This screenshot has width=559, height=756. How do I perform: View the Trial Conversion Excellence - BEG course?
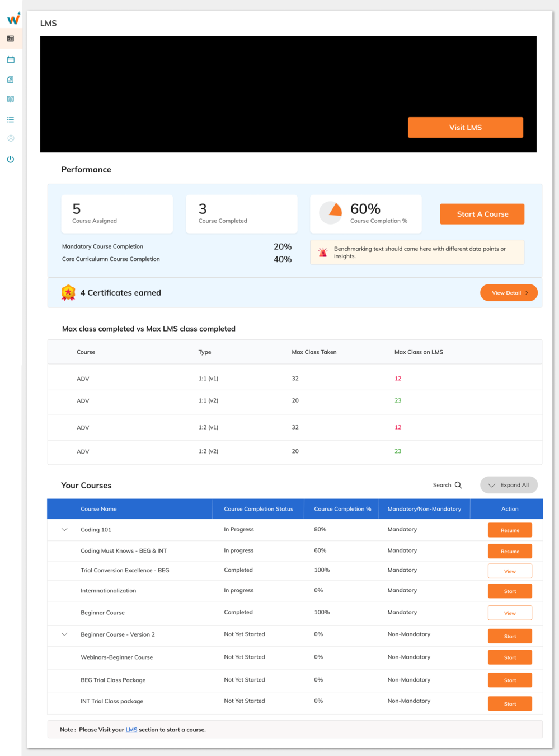point(510,571)
